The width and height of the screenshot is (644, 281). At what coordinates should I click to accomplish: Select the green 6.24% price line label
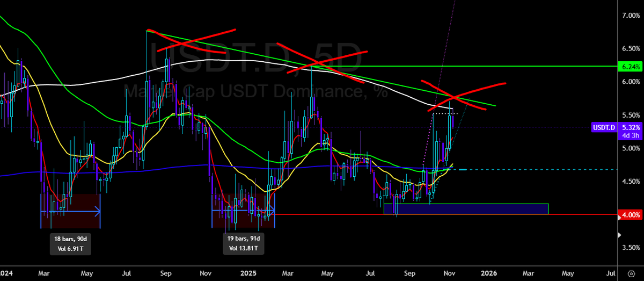point(630,67)
